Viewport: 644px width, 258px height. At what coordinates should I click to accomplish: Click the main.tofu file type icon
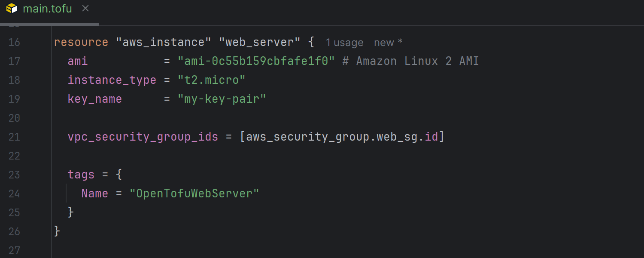(x=12, y=8)
